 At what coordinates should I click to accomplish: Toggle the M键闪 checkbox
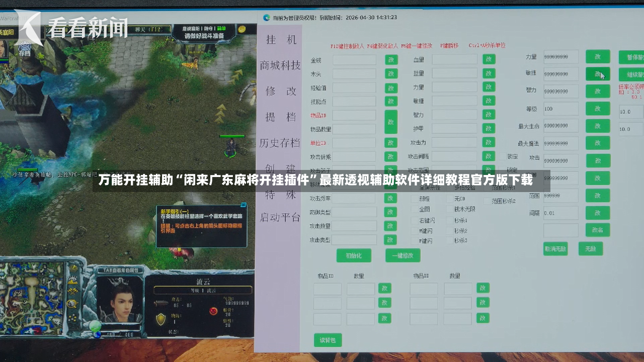(x=414, y=231)
